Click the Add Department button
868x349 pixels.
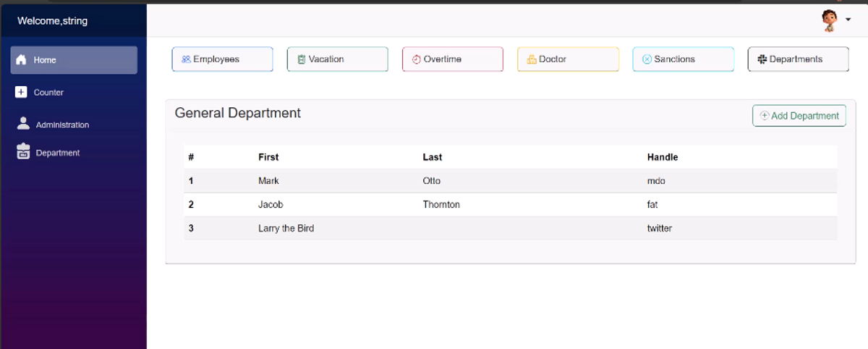click(799, 116)
